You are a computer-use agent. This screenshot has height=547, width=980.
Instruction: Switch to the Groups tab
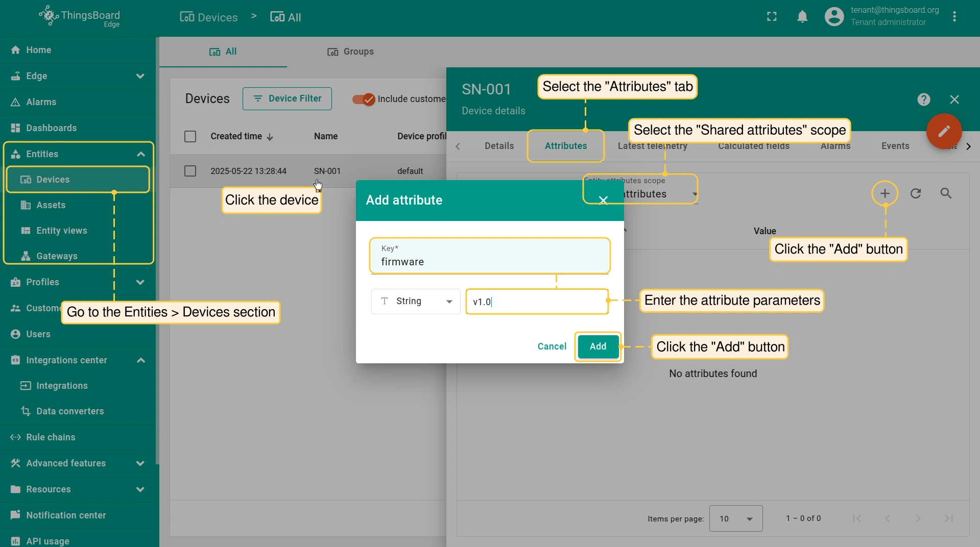pos(350,52)
